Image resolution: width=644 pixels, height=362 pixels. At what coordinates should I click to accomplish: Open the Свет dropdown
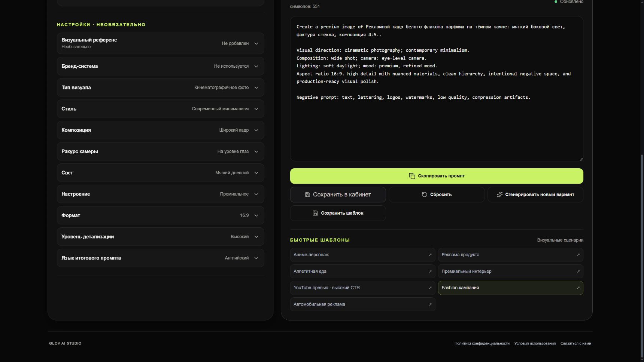[x=160, y=173]
